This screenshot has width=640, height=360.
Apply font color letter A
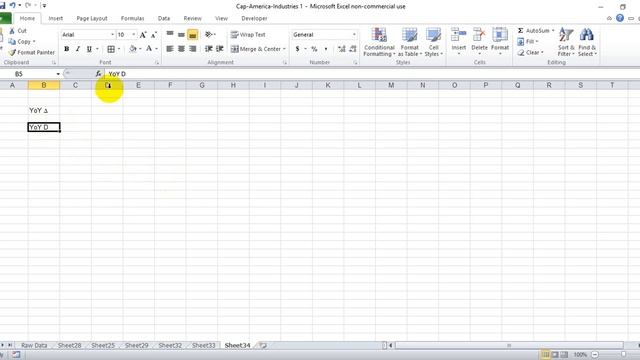149,49
